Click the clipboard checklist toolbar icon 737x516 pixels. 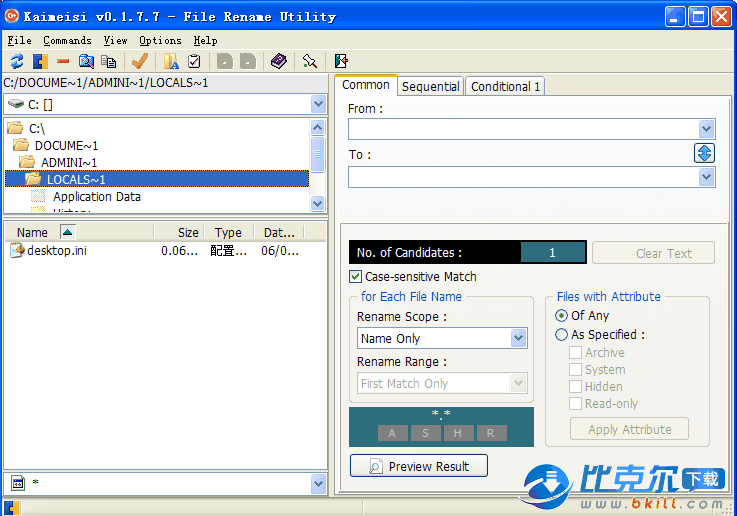point(194,62)
